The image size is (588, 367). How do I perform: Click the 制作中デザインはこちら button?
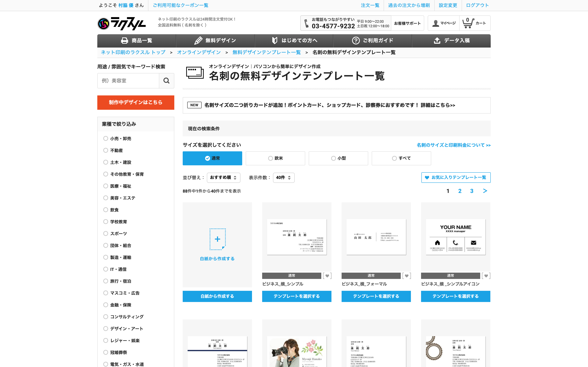(136, 102)
